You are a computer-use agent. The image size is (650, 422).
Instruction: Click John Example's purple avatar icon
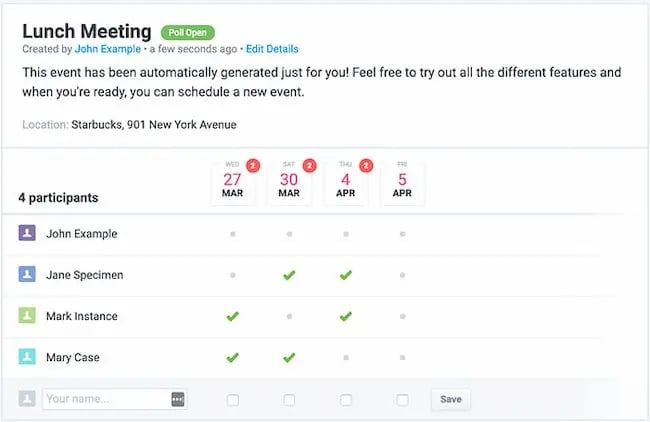(x=27, y=233)
